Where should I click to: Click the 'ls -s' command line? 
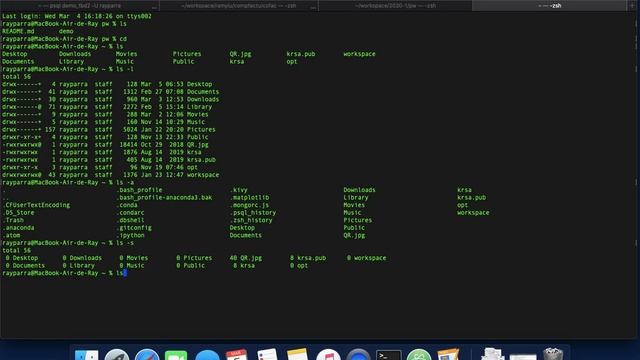68,243
